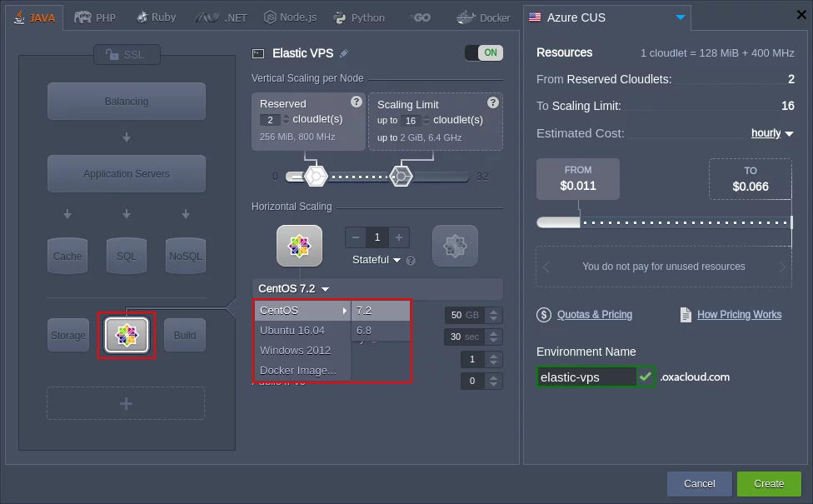Click the estimated cost range bar
The image size is (813, 504).
[x=665, y=222]
